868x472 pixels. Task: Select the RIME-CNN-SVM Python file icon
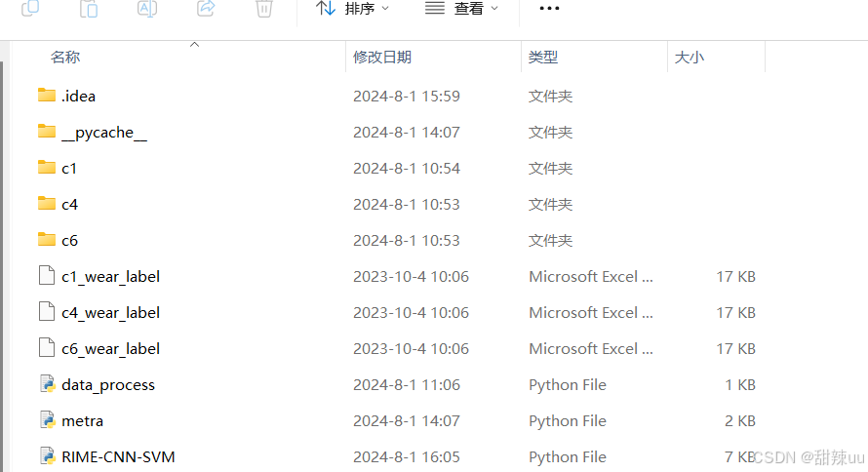47,456
